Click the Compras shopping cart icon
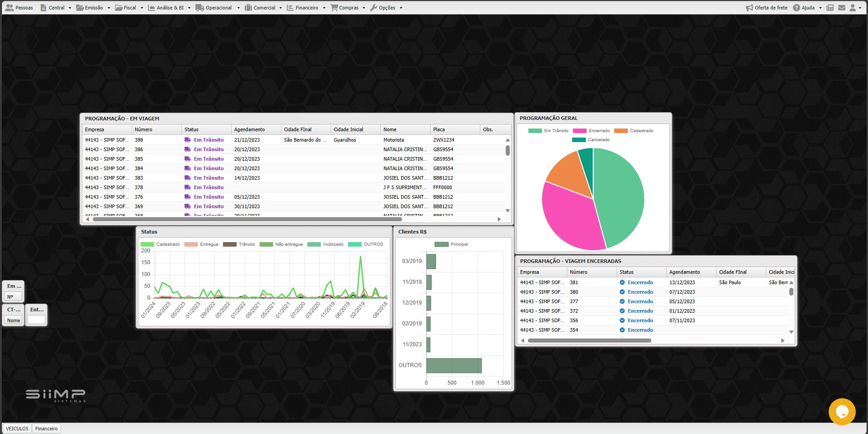The width and height of the screenshot is (868, 434). [334, 8]
